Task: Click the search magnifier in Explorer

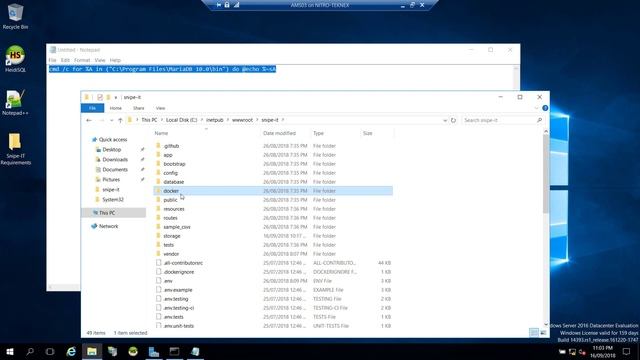Action: point(539,120)
